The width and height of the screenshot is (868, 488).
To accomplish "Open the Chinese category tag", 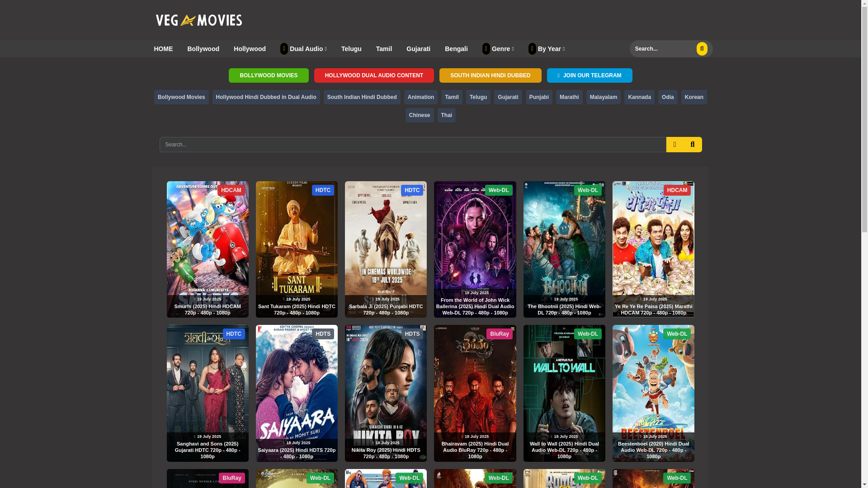I will (x=419, y=115).
